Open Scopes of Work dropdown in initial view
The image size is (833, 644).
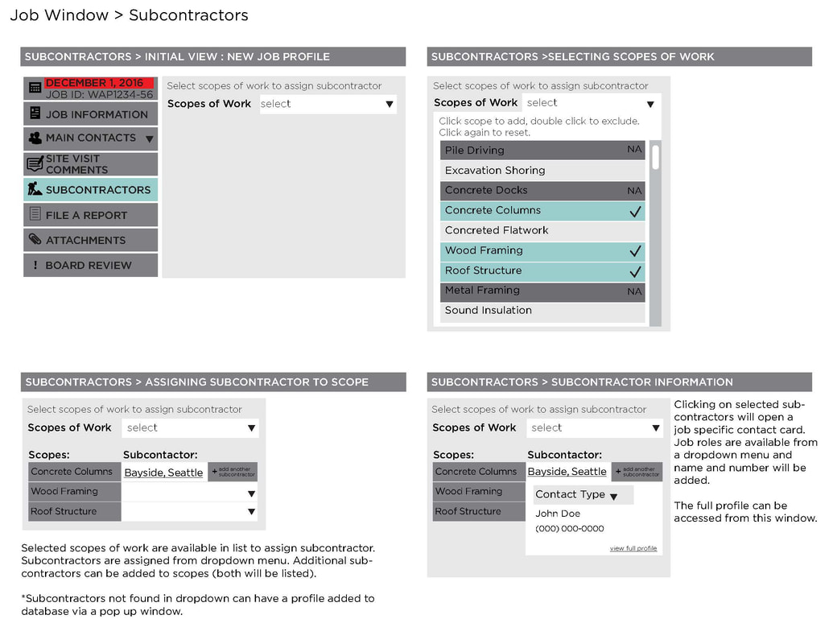390,104
